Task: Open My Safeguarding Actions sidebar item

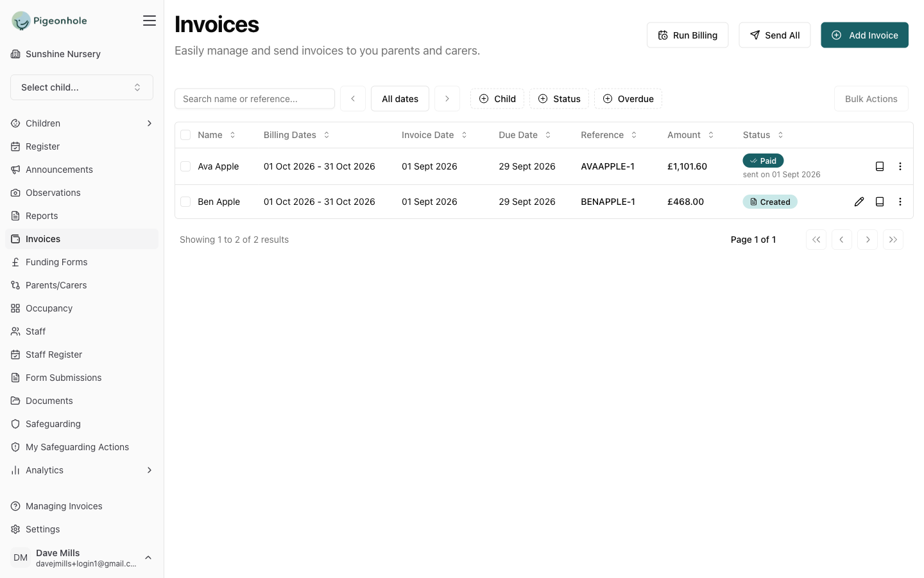Action: pyautogui.click(x=81, y=447)
